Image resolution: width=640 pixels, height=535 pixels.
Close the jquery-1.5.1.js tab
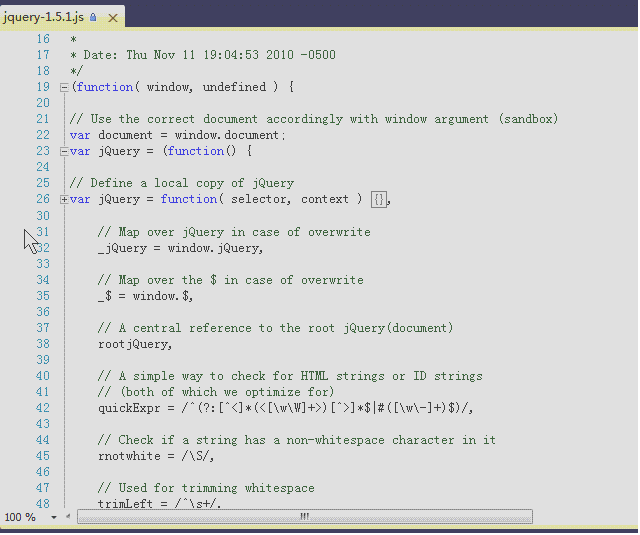(x=113, y=18)
